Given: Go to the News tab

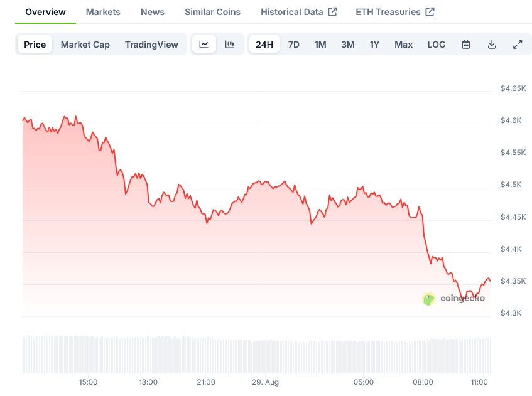Looking at the screenshot, I should point(153,12).
